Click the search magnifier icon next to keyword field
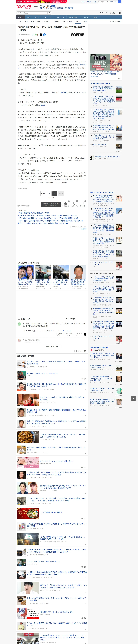The height and width of the screenshot is (644, 138). 49,13
